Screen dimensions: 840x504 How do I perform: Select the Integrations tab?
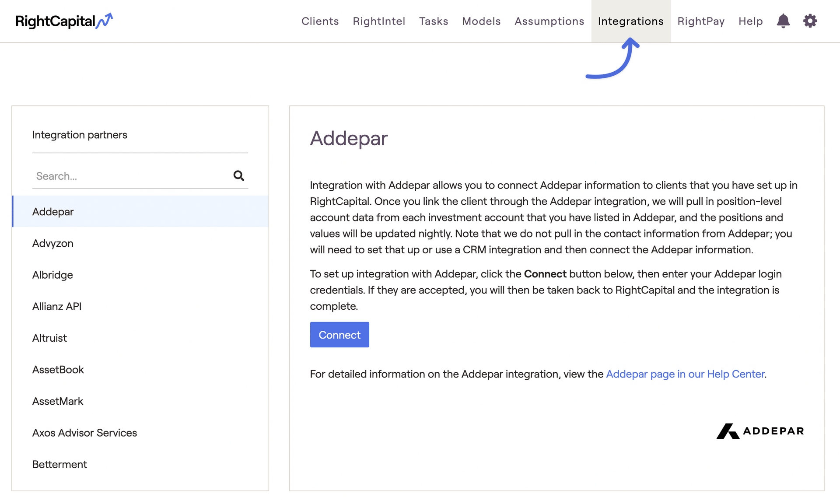click(x=631, y=21)
